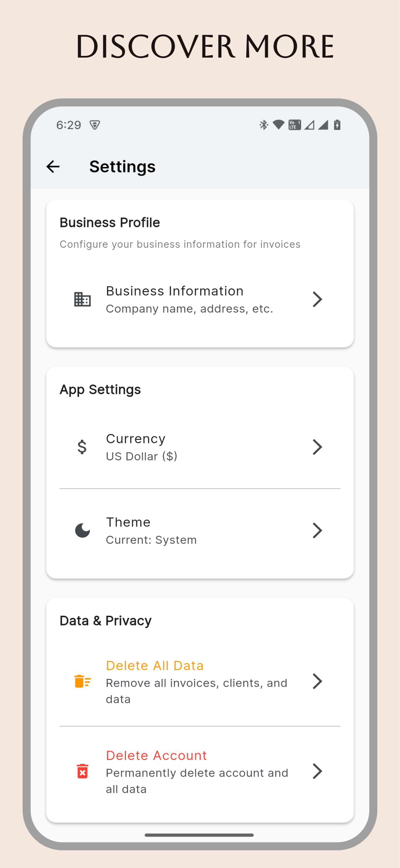Click the building icon for Business Information

pyautogui.click(x=82, y=299)
